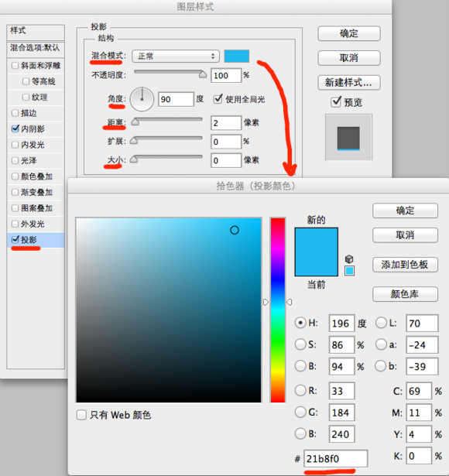
Task: Click the rainbow hue slider strip
Action: tap(278, 310)
